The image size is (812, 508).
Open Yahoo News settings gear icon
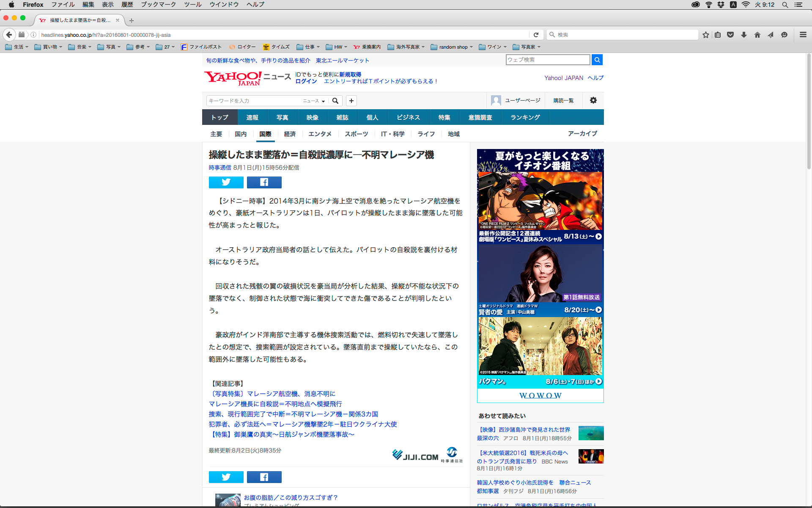tap(593, 100)
